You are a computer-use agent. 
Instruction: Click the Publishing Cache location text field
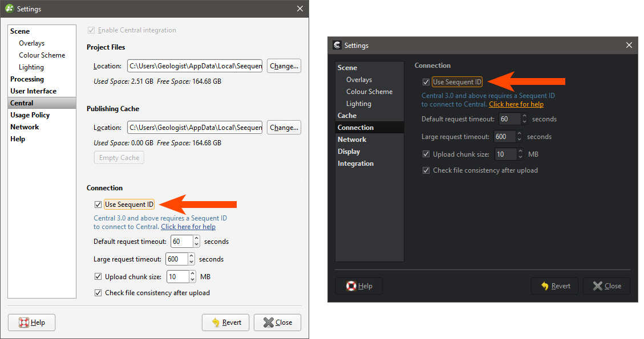(x=195, y=128)
